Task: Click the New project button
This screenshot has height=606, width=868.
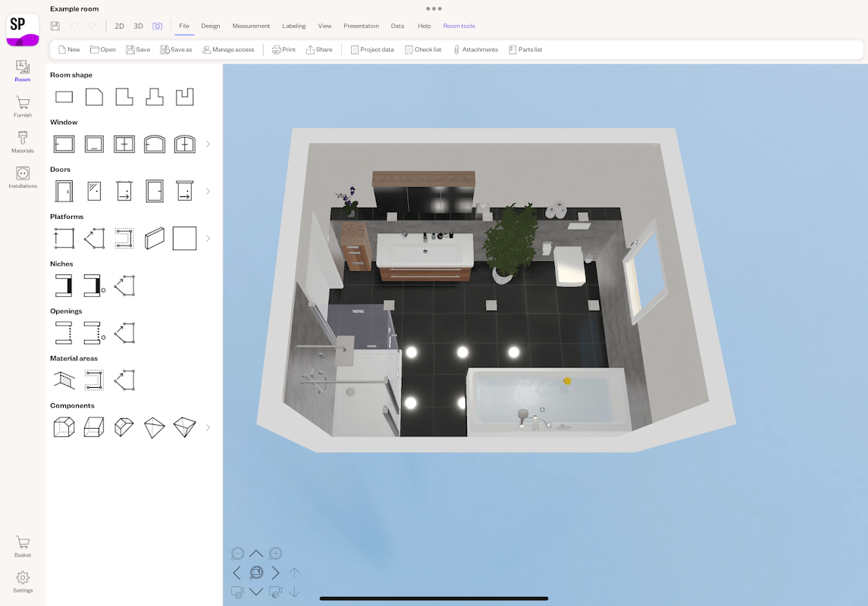Action: (x=69, y=50)
